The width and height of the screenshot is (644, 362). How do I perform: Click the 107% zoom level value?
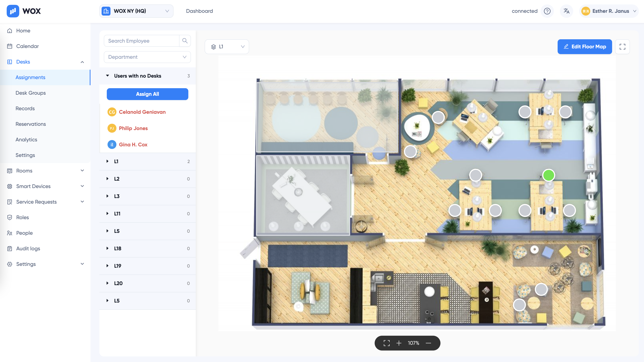(x=414, y=343)
